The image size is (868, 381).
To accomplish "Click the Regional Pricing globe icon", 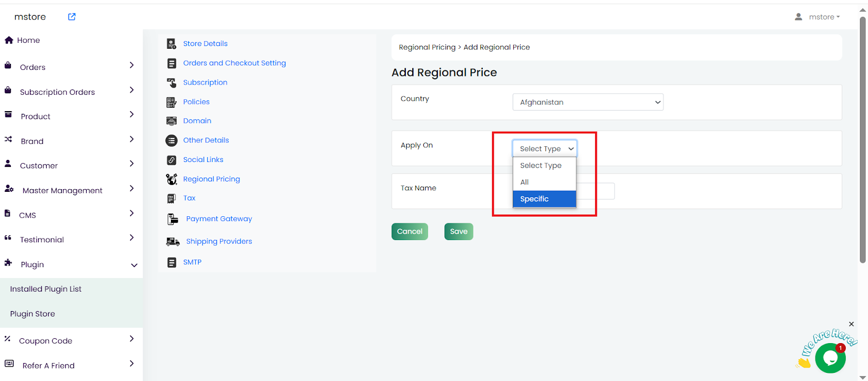I will click(x=171, y=179).
